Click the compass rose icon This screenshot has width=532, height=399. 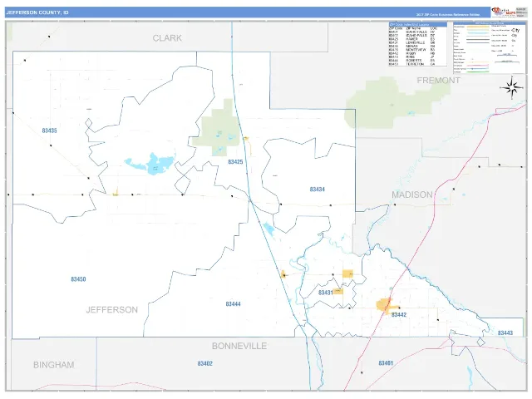513,87
